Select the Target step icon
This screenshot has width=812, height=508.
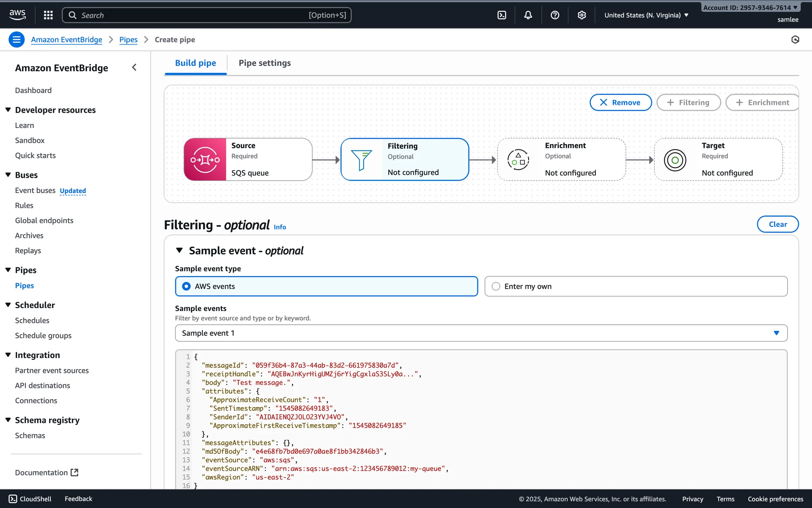pyautogui.click(x=675, y=160)
